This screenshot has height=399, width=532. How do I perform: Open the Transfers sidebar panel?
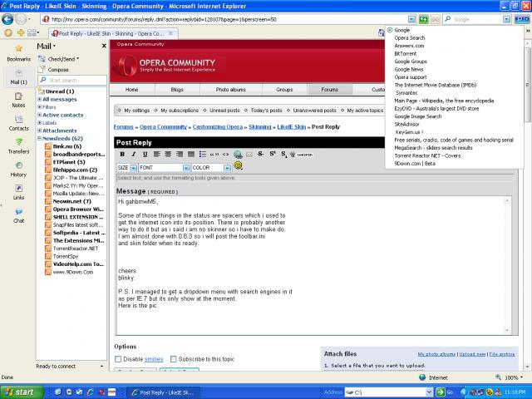(18, 146)
